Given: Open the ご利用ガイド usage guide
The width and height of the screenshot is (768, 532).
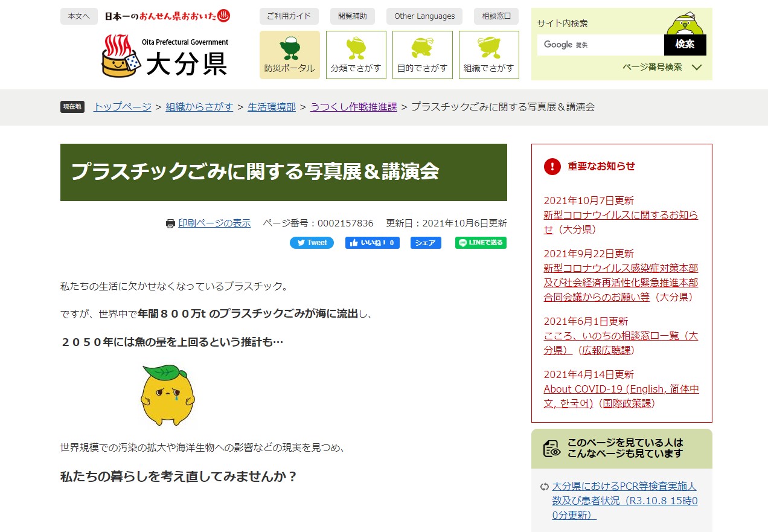Looking at the screenshot, I should point(289,16).
